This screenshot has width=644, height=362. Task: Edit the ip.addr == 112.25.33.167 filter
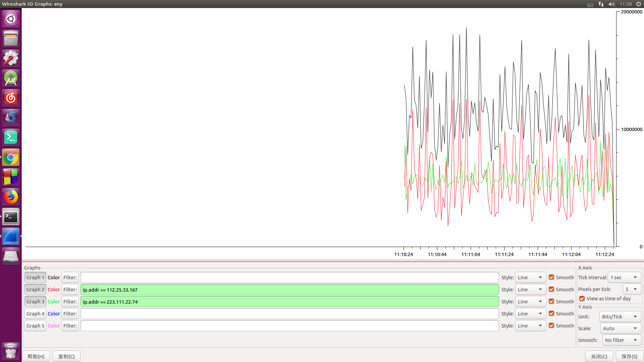tap(289, 290)
